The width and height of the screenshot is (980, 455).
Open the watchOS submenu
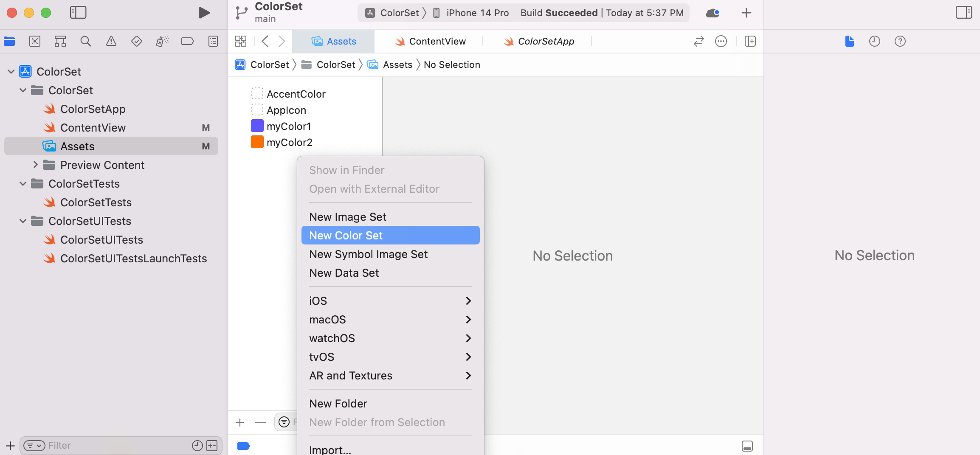pos(390,338)
